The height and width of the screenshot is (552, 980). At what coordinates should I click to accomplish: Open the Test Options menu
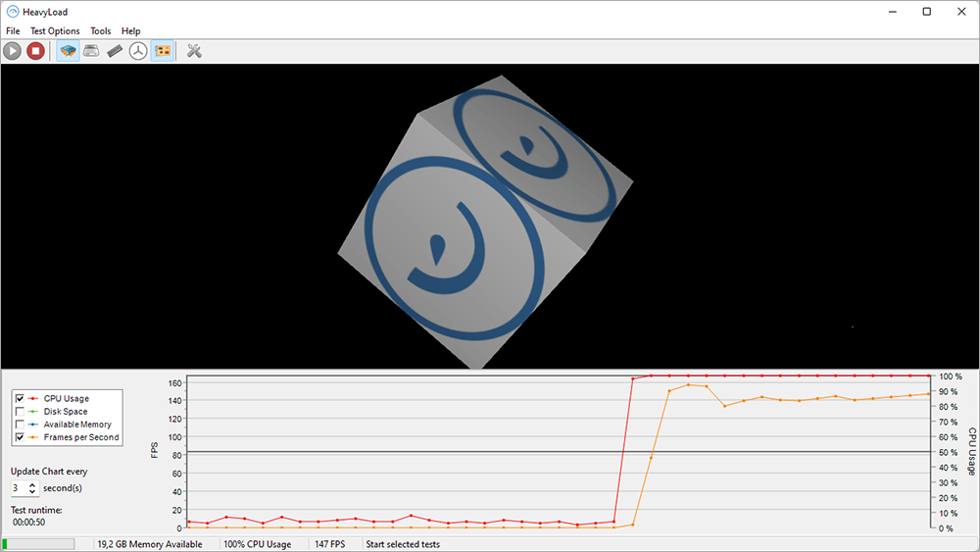pos(55,30)
